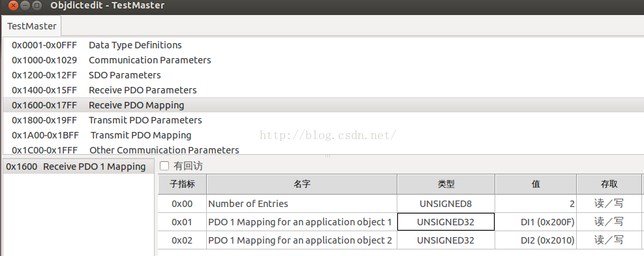Click the 类型 column header
This screenshot has width=644, height=256.
pyautogui.click(x=446, y=184)
